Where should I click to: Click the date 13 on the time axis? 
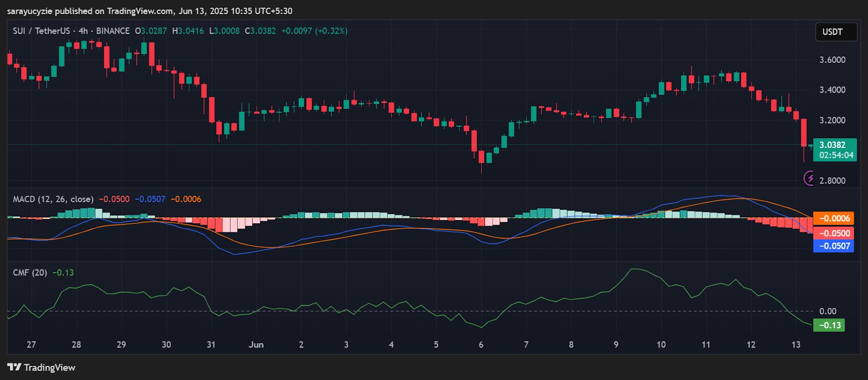[795, 345]
